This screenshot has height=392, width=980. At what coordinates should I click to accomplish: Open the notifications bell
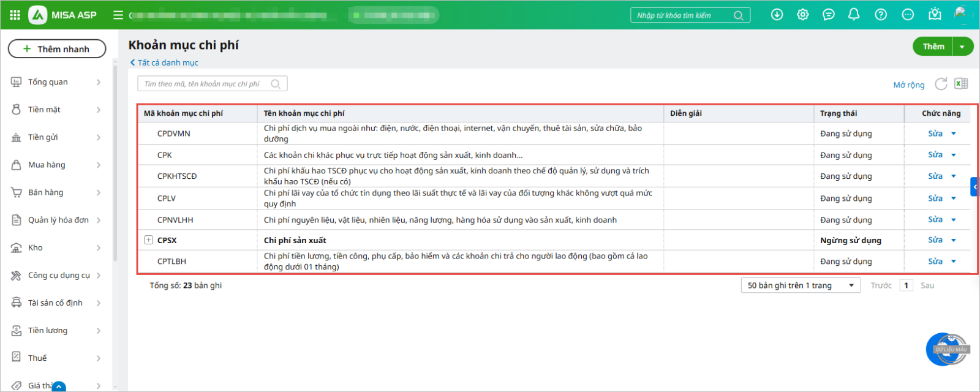pyautogui.click(x=854, y=15)
